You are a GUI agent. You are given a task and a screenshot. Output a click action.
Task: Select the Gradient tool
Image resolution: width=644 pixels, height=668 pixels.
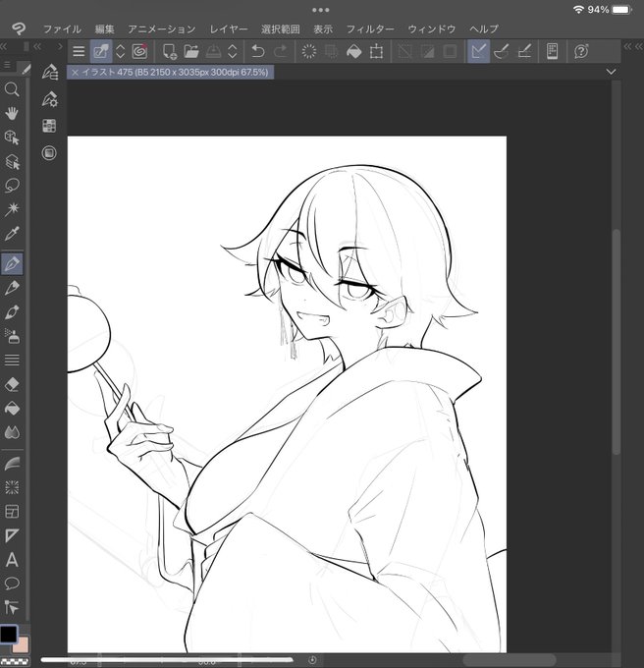[x=12, y=463]
